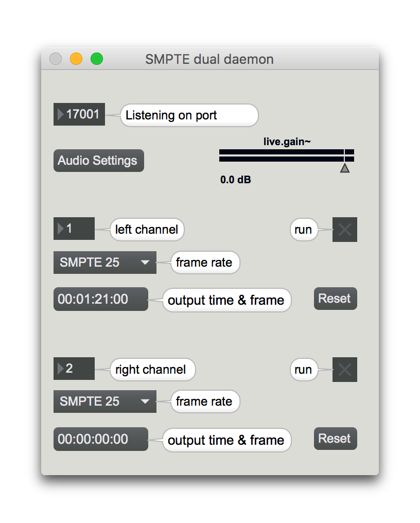The width and height of the screenshot is (420, 523).
Task: Click the 'left channel' label
Action: click(147, 230)
